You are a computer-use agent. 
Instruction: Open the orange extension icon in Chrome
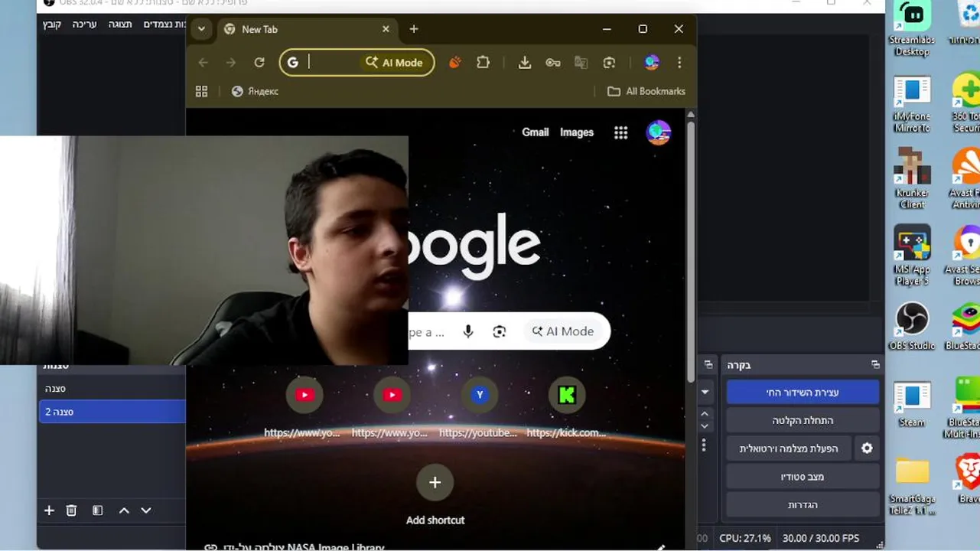click(455, 63)
